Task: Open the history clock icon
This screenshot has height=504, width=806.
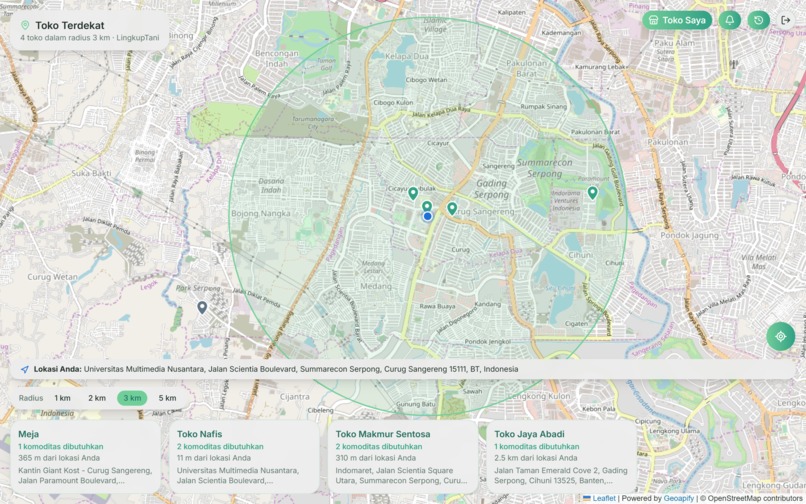Action: coord(758,21)
